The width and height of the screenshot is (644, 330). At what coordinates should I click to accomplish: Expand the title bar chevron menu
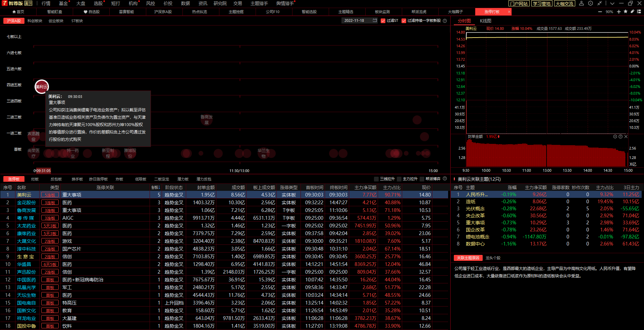click(612, 3)
